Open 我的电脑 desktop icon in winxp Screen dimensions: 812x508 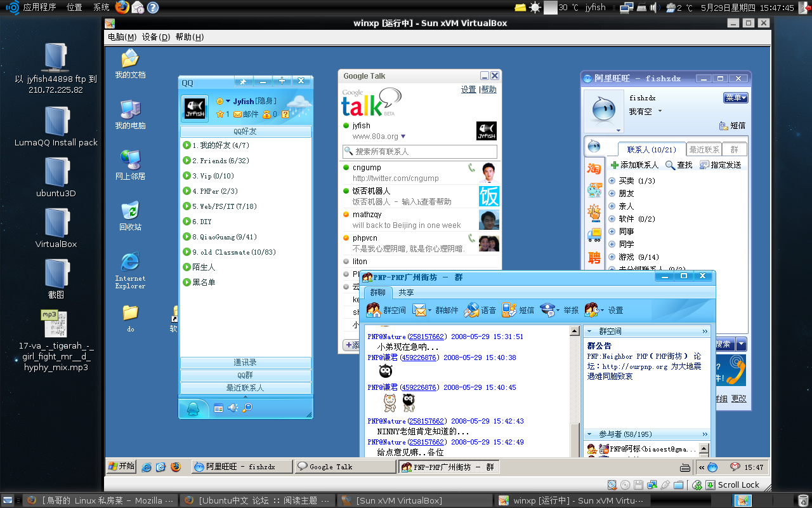click(x=130, y=114)
